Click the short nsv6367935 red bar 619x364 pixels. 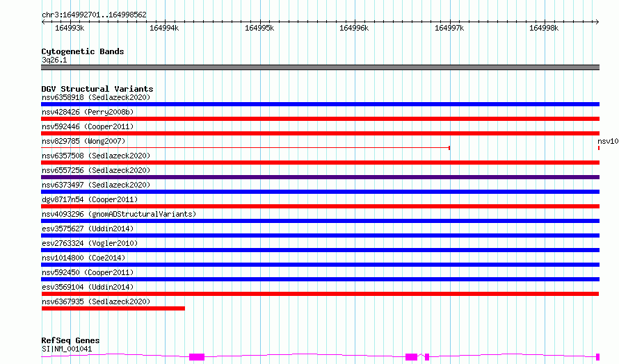point(113,308)
